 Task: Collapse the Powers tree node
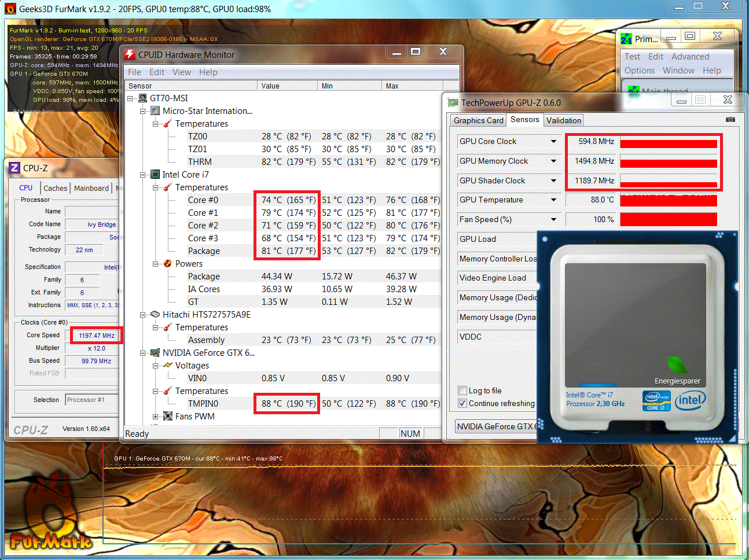pos(156,264)
